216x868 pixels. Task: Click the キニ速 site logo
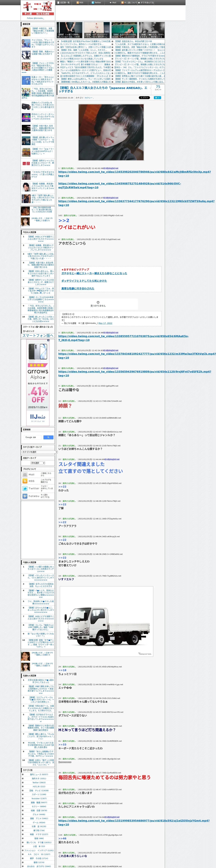coord(38,8)
